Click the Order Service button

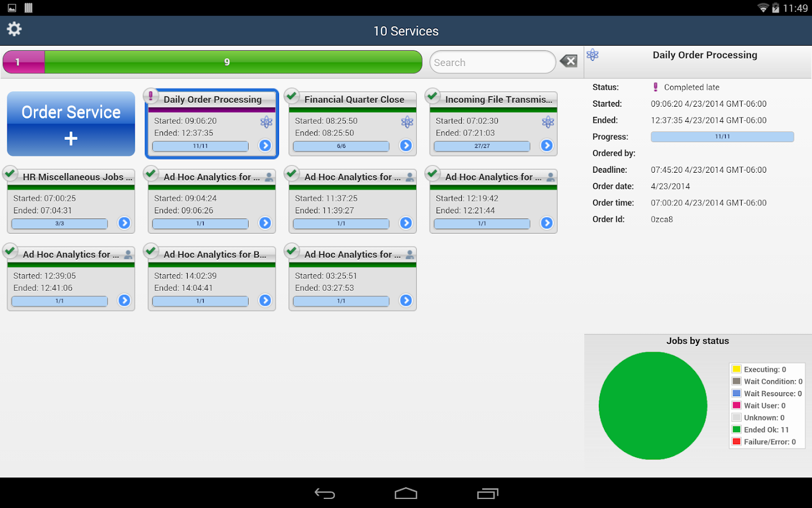70,124
